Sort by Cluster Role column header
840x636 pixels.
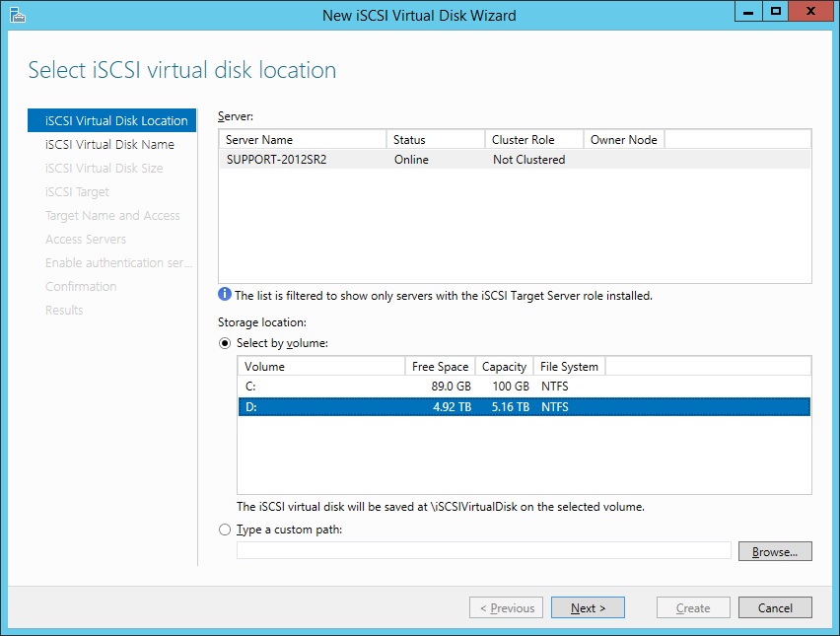pos(534,140)
